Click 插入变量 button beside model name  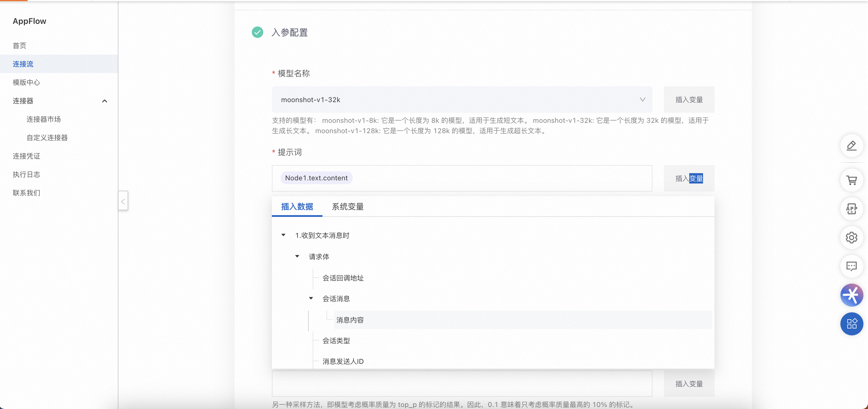(x=689, y=100)
